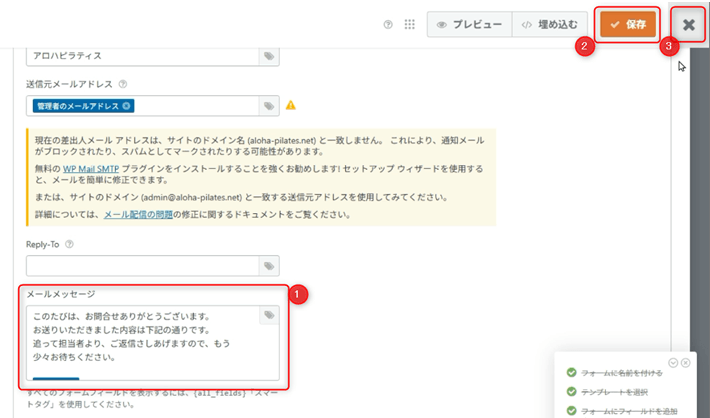Viewport: 710px width, 418px height.
Task: Click checkmark beside フォームにフィールドを追加
Action: tap(571, 410)
